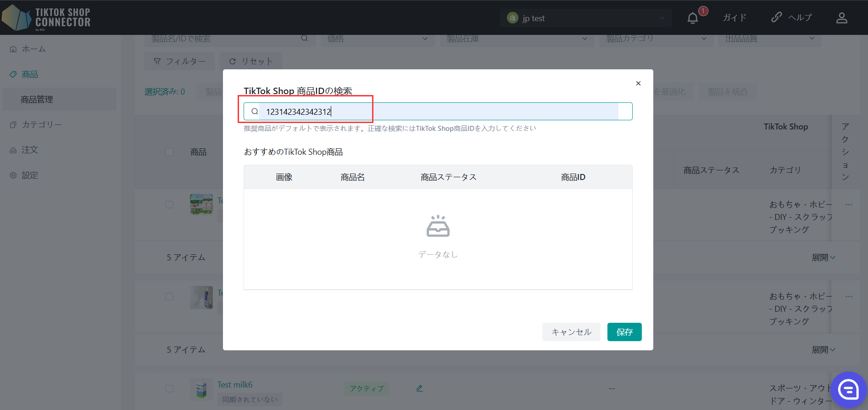Open the user account icon
Image resolution: width=868 pixels, height=410 pixels.
pyautogui.click(x=841, y=18)
